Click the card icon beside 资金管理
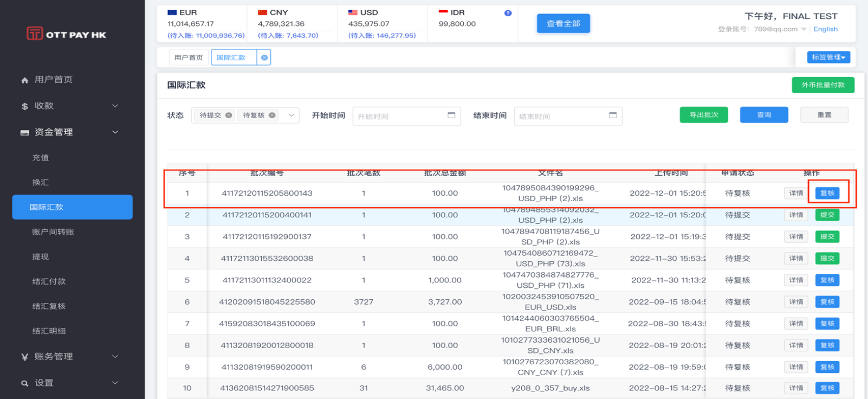The width and height of the screenshot is (868, 399). 24,132
